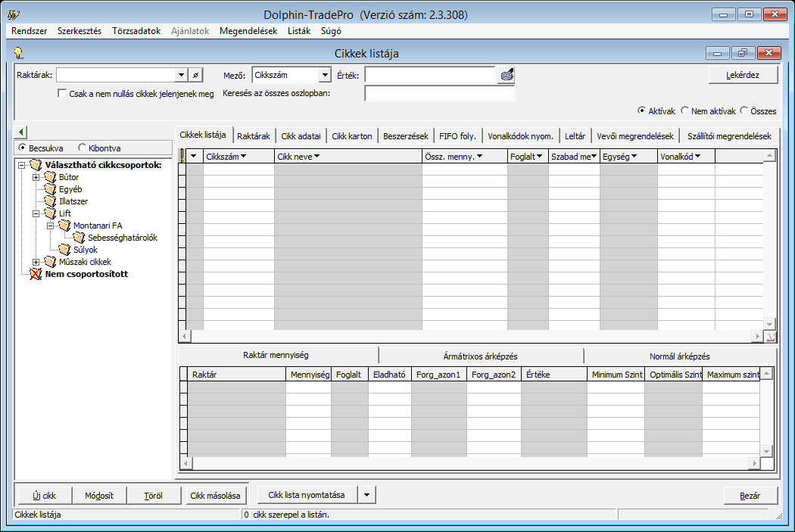Open the Össz. menny. column filter arrow
Image resolution: width=795 pixels, height=532 pixels.
pos(479,157)
